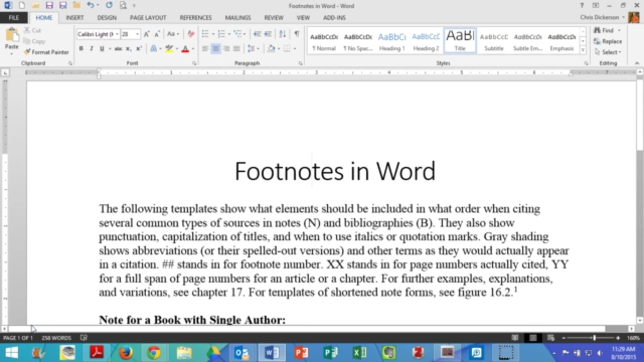Viewport: 644px width, 362px height.
Task: Click the Sort icon in Paragraph group
Action: 282,34
